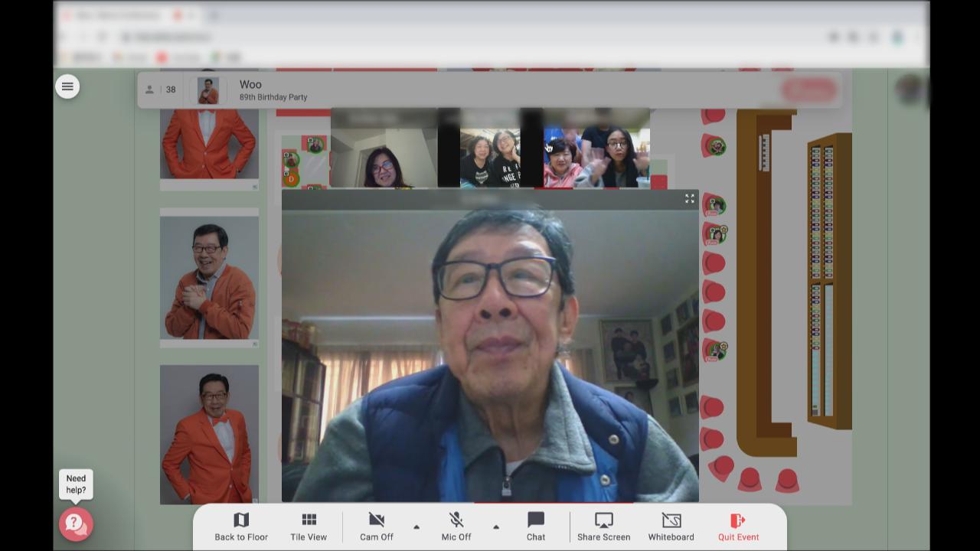Select the waving family video thumbnail
Image resolution: width=980 pixels, height=551 pixels.
click(596, 157)
